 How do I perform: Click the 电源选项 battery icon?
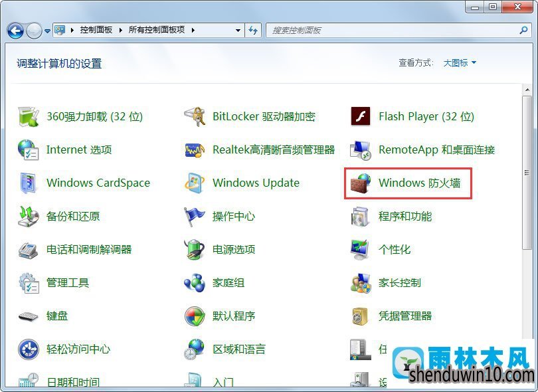[x=195, y=250]
